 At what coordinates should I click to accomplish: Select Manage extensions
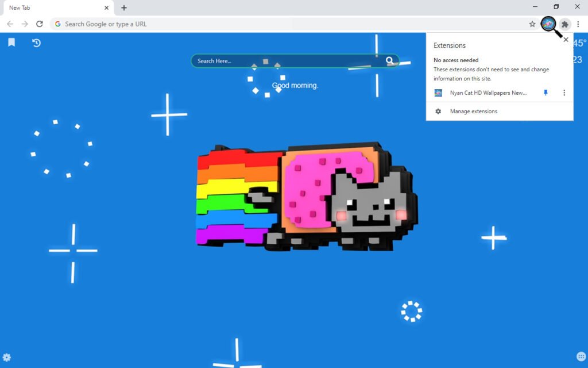point(473,112)
